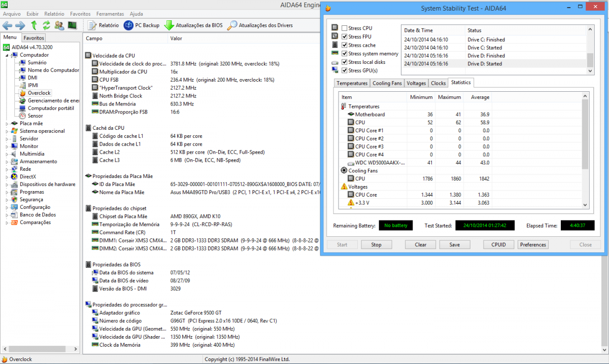
Task: Toggle the Stress GPU(s) checkbox
Action: 345,70
